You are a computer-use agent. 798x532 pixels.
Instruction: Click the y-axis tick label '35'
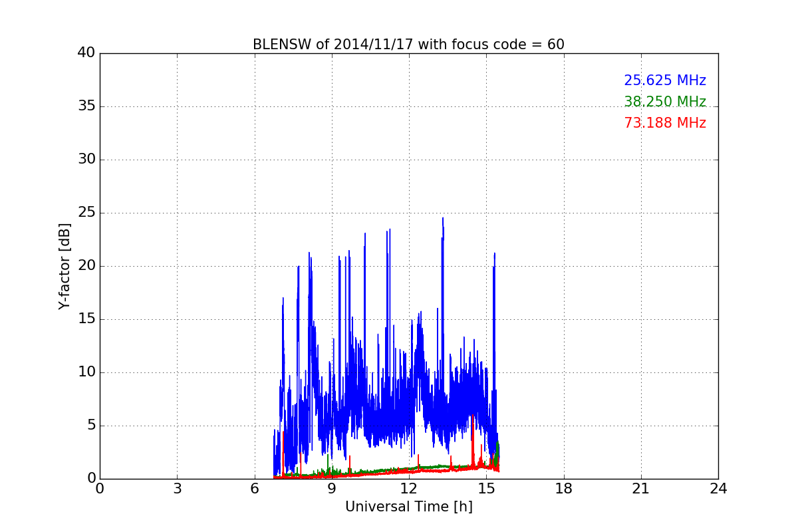(86, 106)
